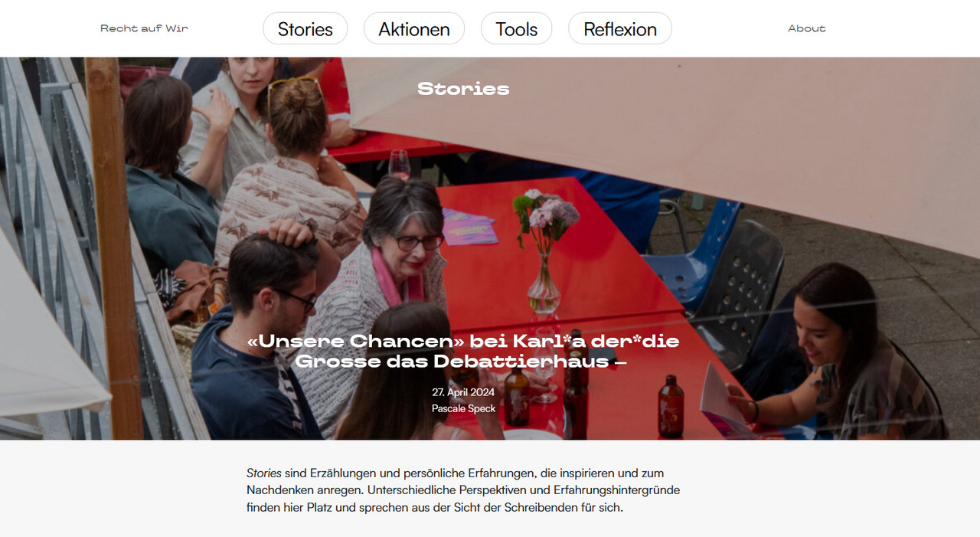Open the Stories navigation pill
Screen dimensions: 980x537
point(305,28)
